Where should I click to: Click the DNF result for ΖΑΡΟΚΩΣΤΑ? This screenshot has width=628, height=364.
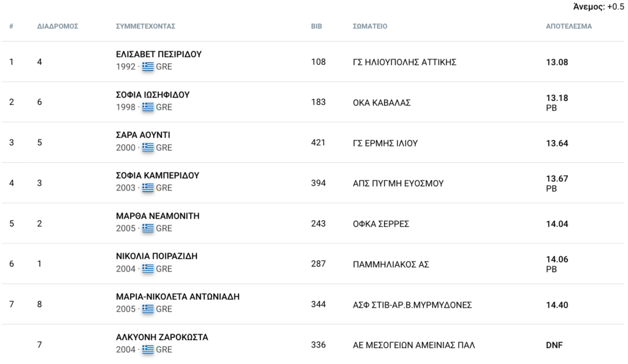click(554, 345)
